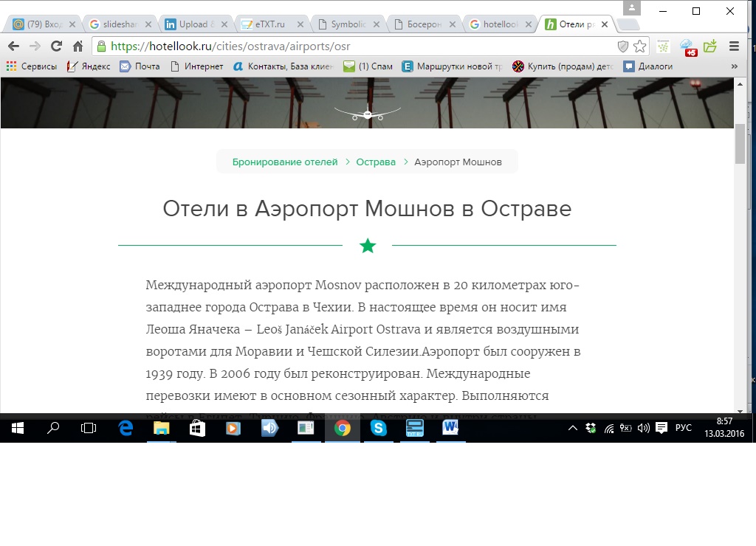
Task: Click the browser forward arrow
Action: tap(35, 46)
